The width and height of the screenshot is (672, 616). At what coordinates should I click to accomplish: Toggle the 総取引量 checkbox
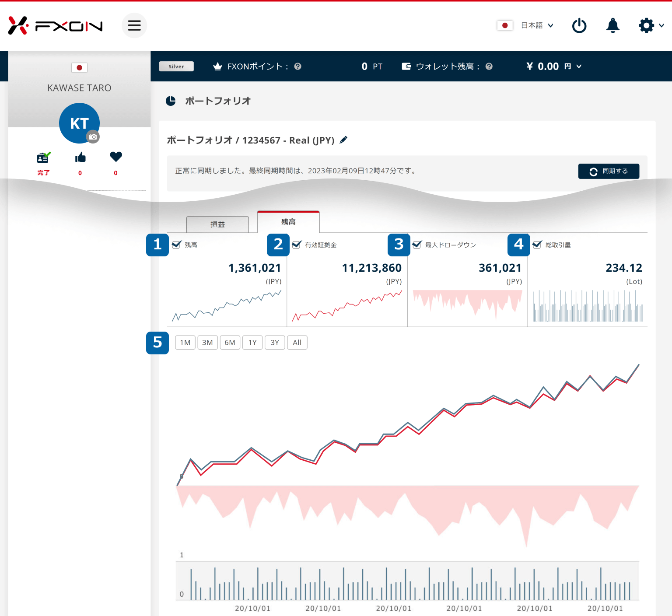537,245
